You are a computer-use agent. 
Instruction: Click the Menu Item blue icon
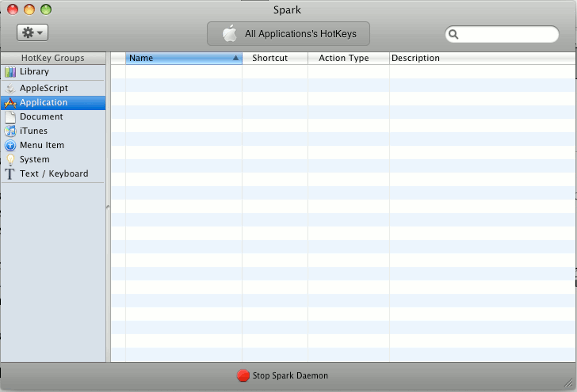point(10,145)
